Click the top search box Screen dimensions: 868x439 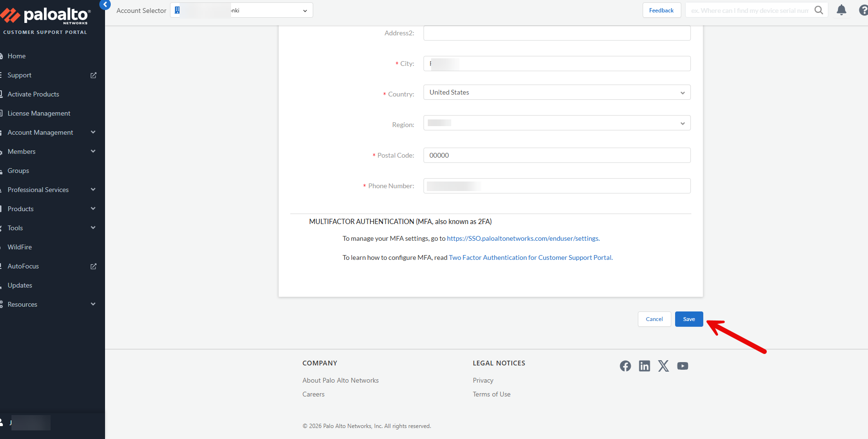(750, 10)
